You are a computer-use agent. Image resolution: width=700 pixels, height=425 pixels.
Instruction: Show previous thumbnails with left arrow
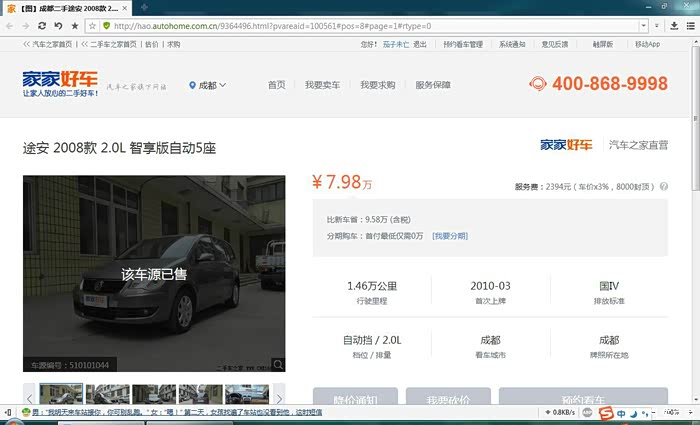28,395
